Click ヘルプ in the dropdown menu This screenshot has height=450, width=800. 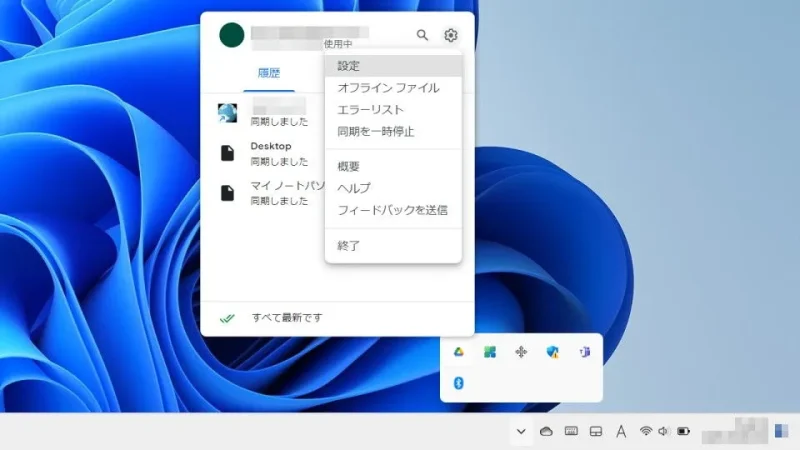pos(354,188)
